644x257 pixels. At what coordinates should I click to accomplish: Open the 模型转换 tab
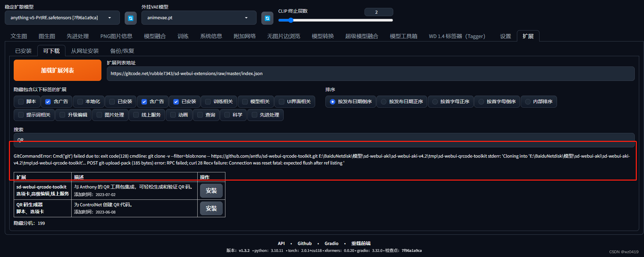(x=323, y=36)
